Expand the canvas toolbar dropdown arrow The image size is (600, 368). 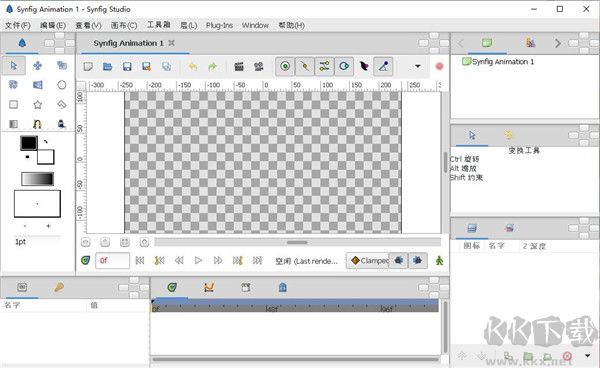coord(418,66)
